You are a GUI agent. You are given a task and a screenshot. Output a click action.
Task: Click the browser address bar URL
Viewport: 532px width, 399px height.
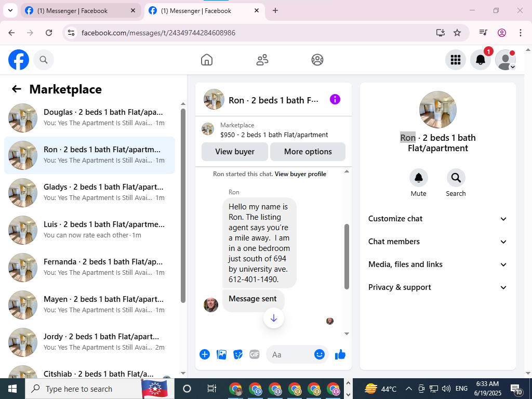pos(158,33)
